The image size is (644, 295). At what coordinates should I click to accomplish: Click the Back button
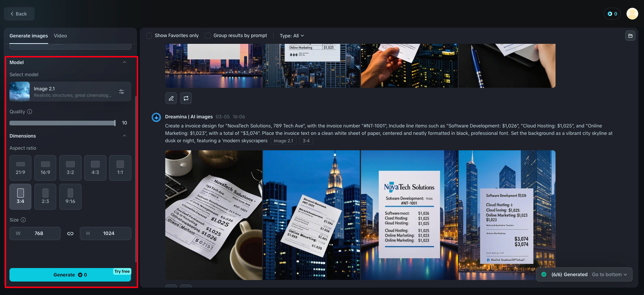19,14
